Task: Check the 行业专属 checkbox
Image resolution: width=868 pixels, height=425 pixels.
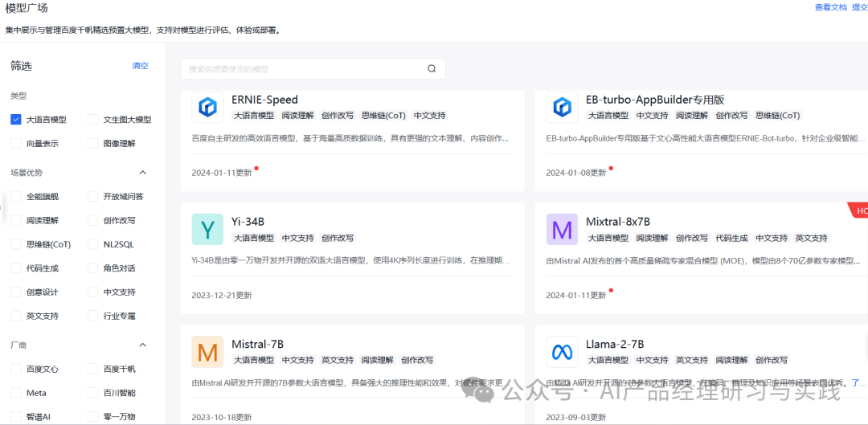Action: pos(93,316)
